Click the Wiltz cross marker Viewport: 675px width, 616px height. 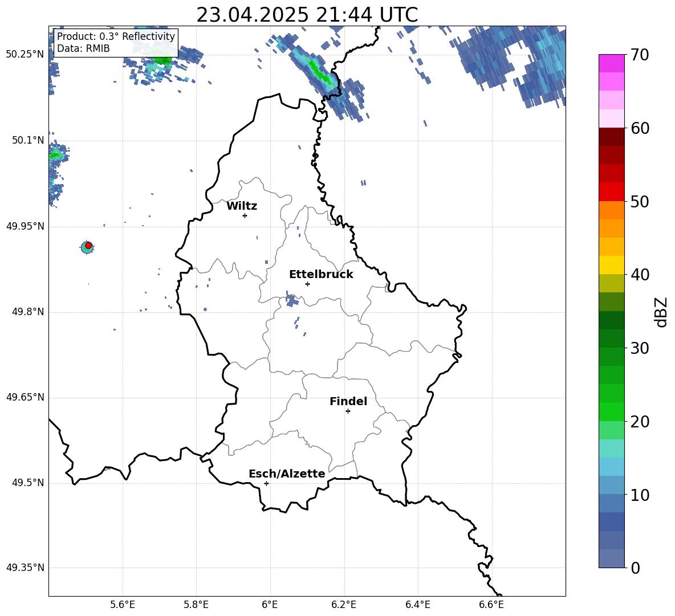click(x=245, y=215)
